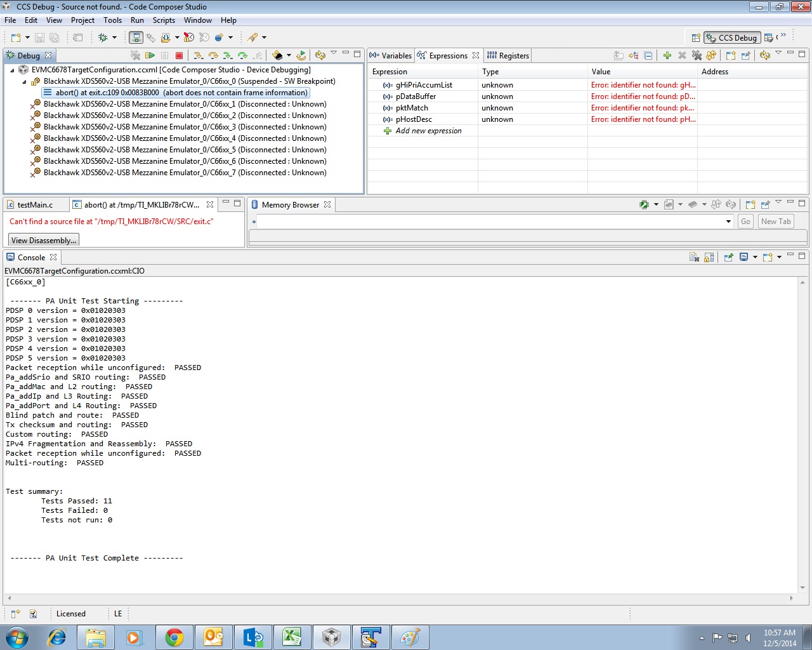
Task: Collapse the EVMC6678TargetConfiguration.ccxml tree node
Action: coord(13,70)
